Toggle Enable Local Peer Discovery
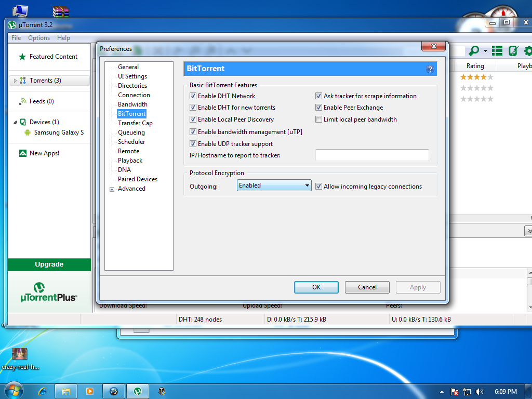 pos(193,119)
